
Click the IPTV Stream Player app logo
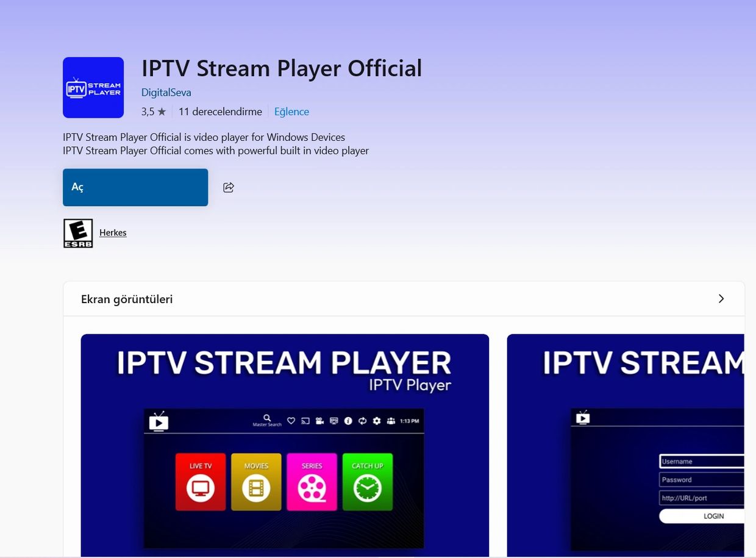[x=93, y=87]
